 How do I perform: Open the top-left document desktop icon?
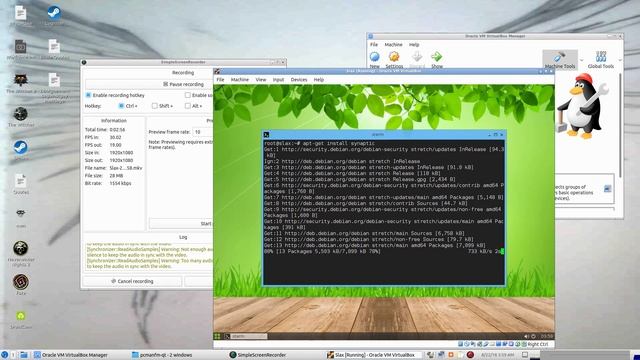point(20,13)
